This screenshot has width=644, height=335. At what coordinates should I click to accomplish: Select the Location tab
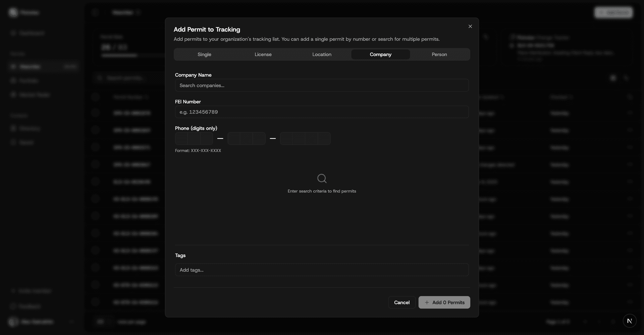(322, 54)
